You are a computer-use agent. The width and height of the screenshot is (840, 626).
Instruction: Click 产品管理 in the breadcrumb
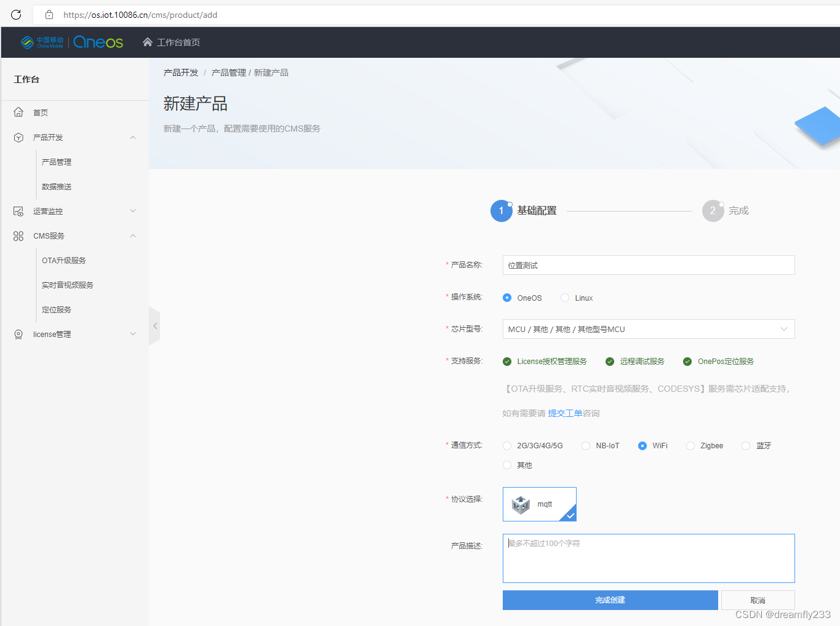pos(229,73)
